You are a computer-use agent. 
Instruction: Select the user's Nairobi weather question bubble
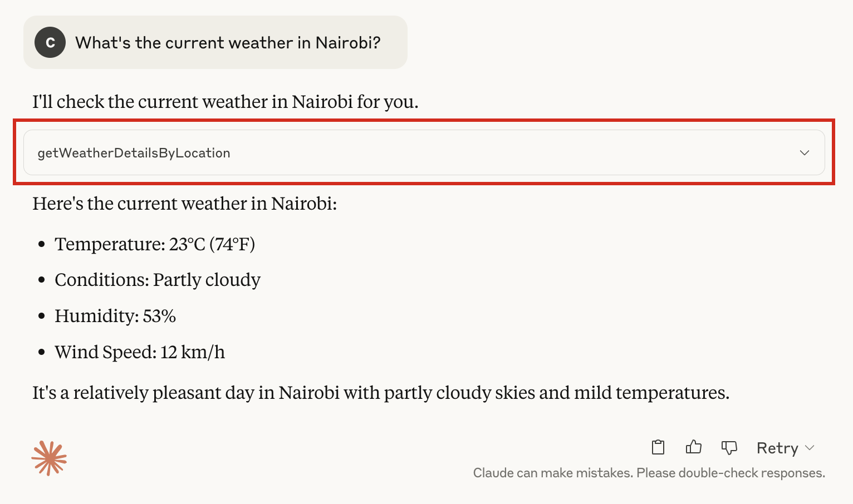(x=215, y=42)
